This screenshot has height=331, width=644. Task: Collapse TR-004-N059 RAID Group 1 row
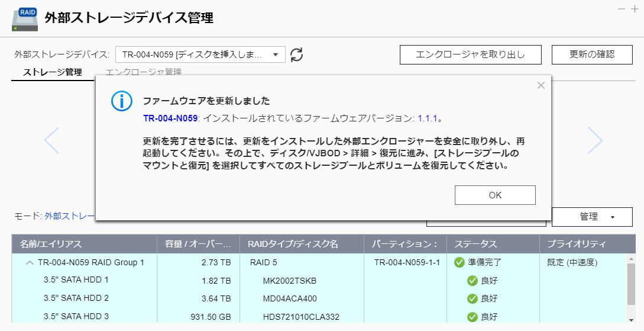click(x=29, y=262)
